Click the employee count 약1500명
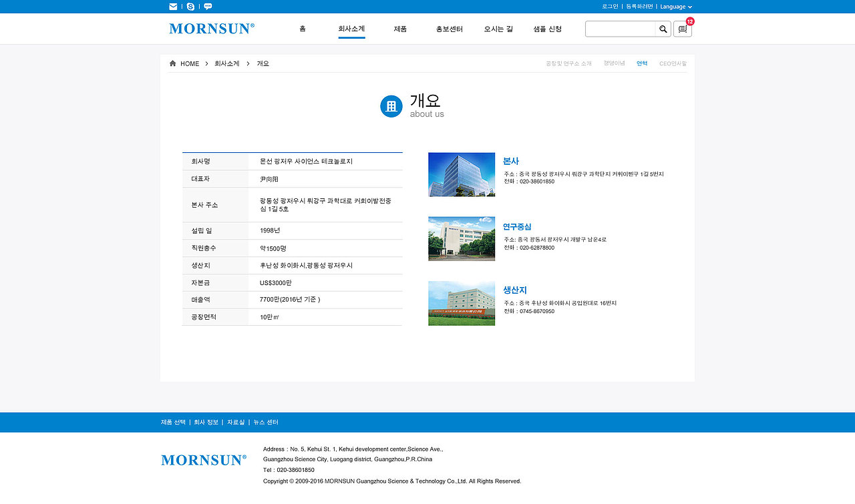Image resolution: width=855 pixels, height=504 pixels. coord(273,248)
